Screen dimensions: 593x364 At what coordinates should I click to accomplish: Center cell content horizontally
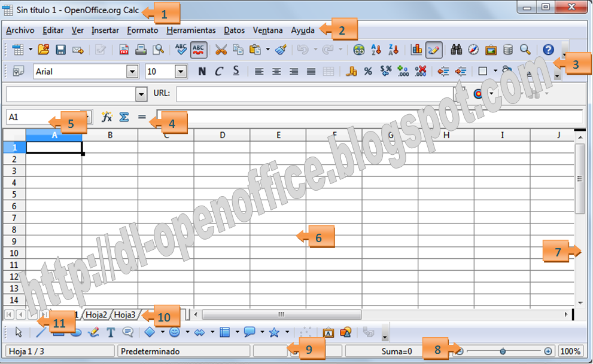coord(276,71)
